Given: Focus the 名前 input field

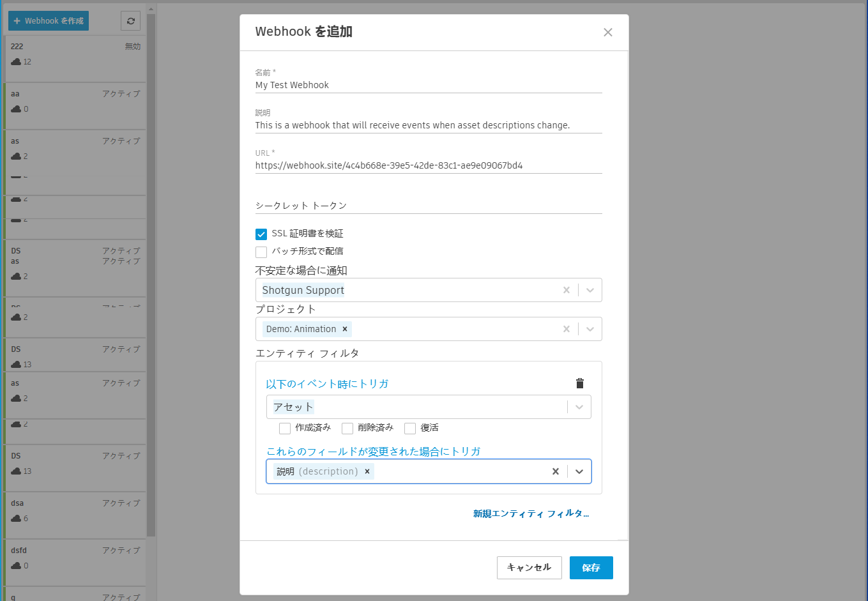Looking at the screenshot, I should coord(429,85).
